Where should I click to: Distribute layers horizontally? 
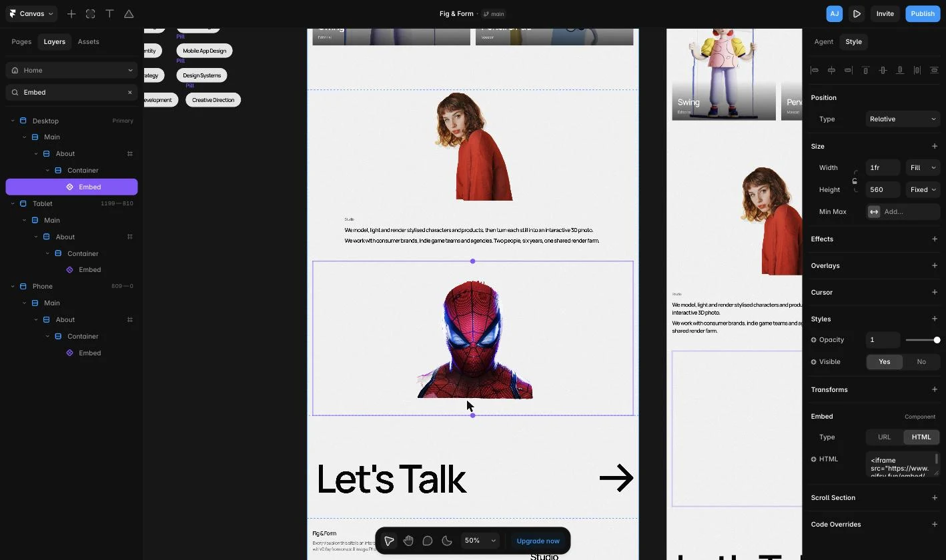917,70
